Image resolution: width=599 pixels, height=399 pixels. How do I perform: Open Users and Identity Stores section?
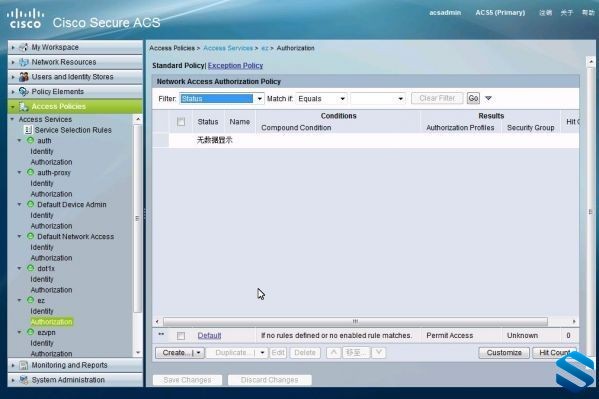tap(75, 77)
